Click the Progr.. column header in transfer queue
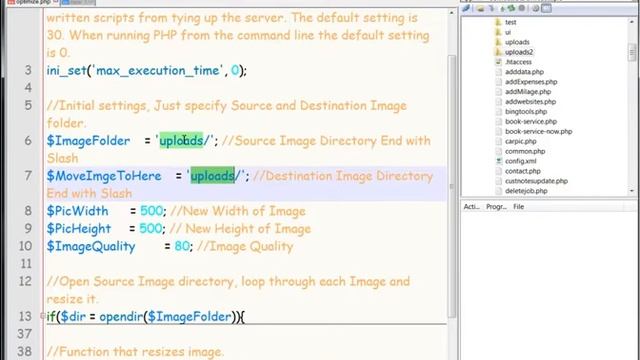The height and width of the screenshot is (360, 640). click(x=496, y=207)
